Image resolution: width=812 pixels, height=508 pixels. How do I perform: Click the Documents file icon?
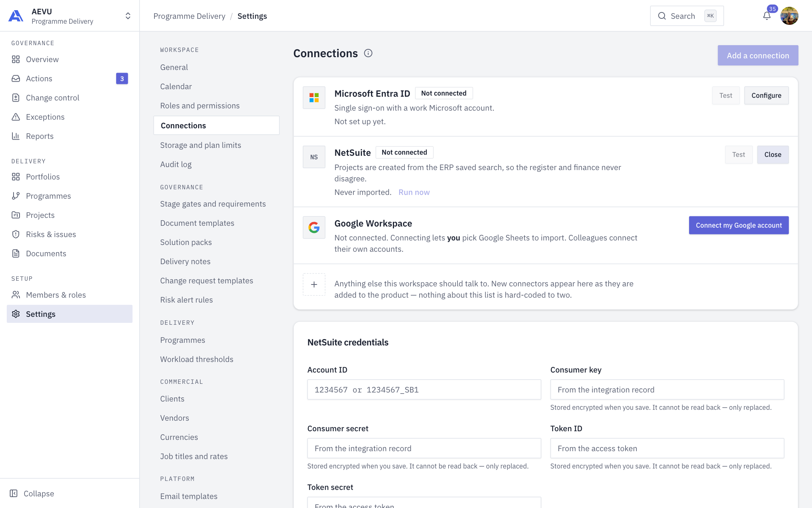coord(16,254)
